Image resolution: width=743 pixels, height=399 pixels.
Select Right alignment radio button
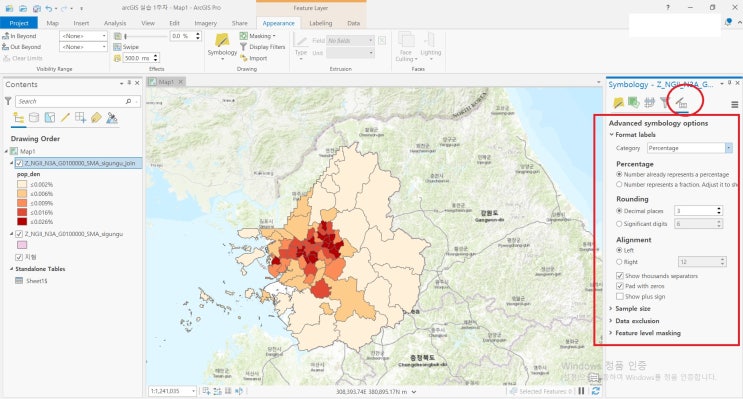pos(619,262)
